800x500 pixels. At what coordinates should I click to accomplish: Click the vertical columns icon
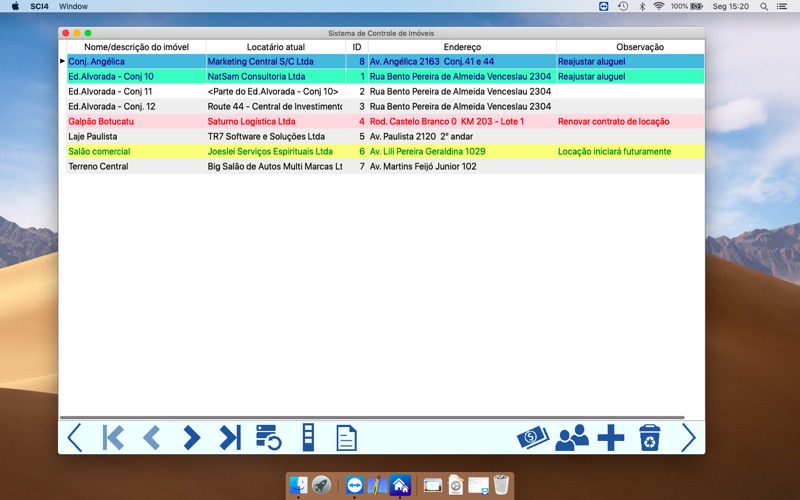308,437
